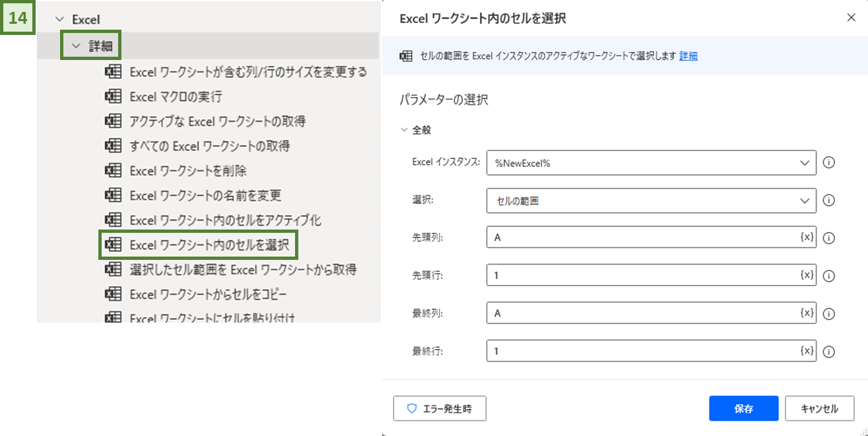Click icon beside '選択したセル範囲を Excel ワークシートから取得'
This screenshot has height=436, width=868.
(114, 269)
